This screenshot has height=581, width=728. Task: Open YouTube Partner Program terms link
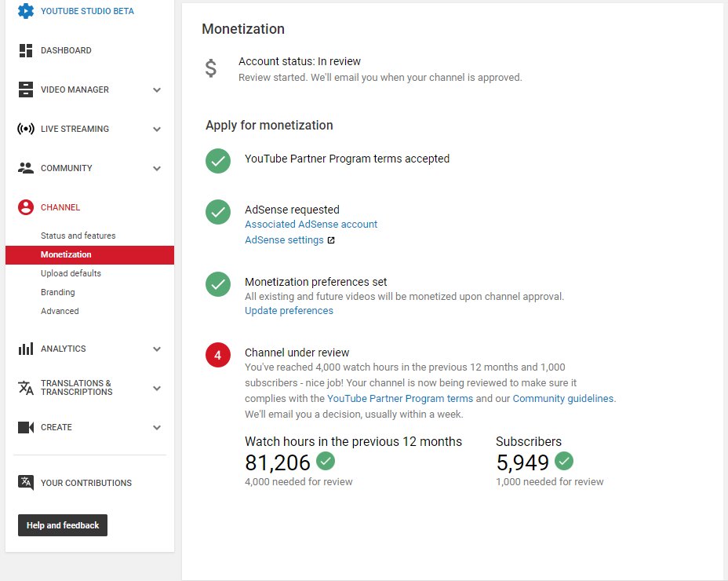coord(400,398)
